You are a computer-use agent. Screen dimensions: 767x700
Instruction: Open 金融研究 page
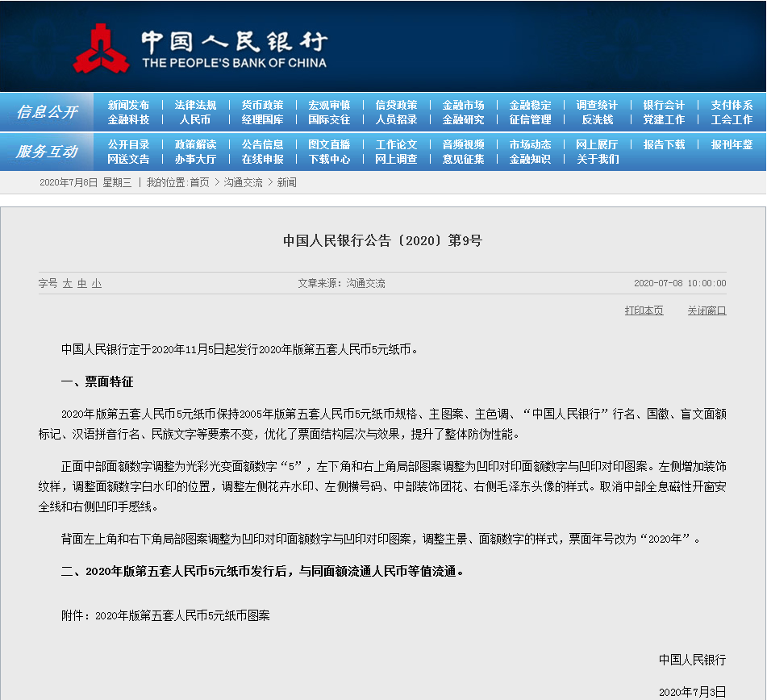(x=463, y=120)
